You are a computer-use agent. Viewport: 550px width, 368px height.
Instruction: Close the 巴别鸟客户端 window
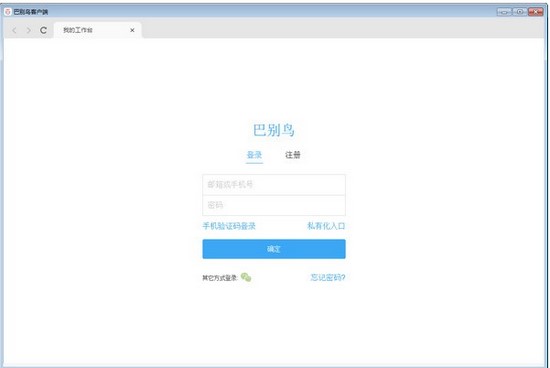coord(536,12)
